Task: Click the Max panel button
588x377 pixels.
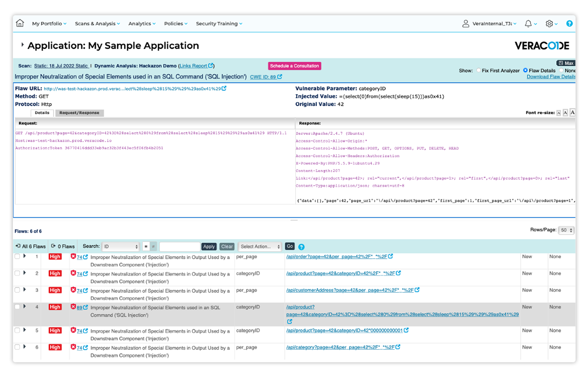Action: (566, 63)
